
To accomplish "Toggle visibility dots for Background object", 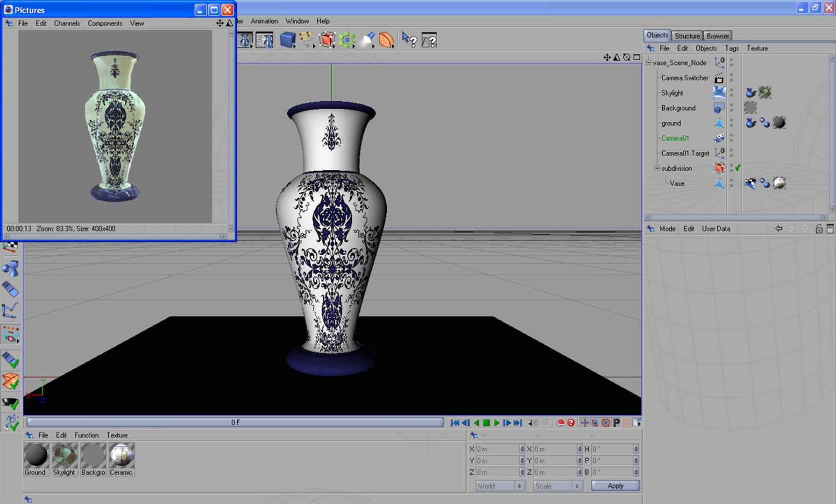I will [731, 108].
